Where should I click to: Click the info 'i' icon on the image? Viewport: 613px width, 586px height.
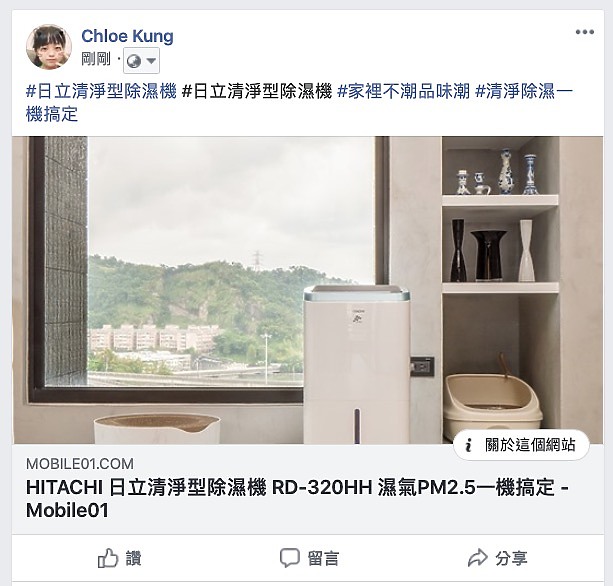tap(468, 445)
